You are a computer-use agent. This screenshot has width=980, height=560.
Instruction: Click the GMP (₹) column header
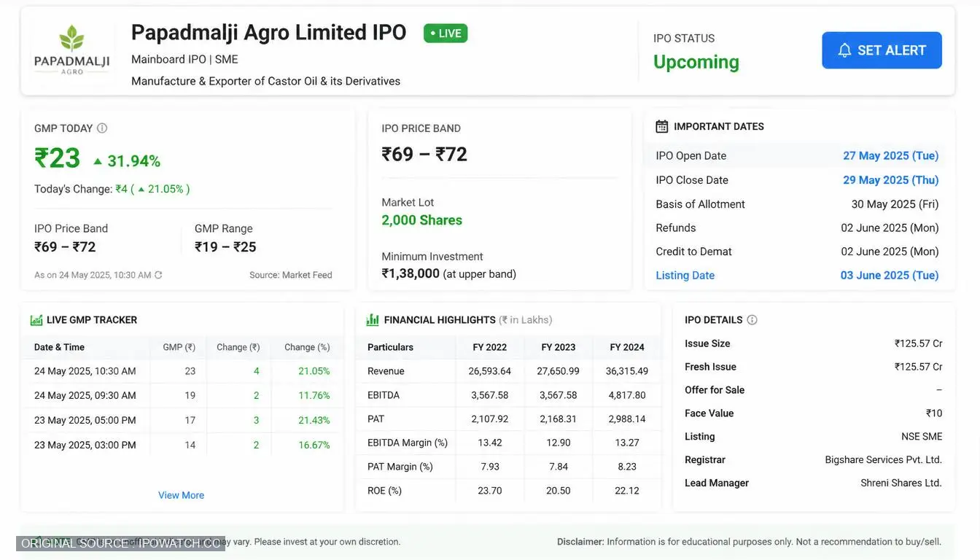point(179,347)
